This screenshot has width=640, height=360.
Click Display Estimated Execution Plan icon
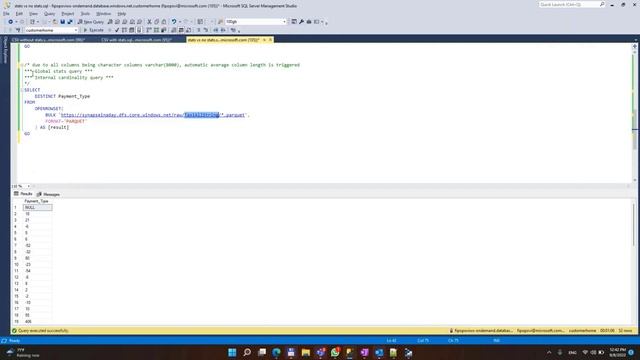click(x=124, y=30)
